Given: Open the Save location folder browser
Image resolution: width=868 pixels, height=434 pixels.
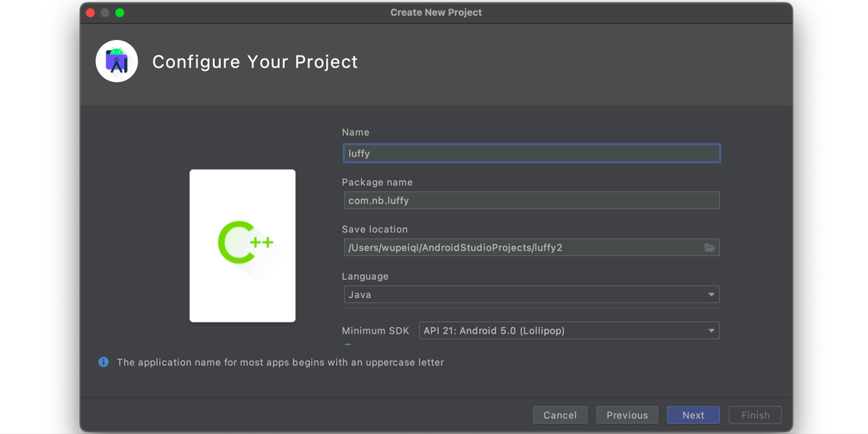Looking at the screenshot, I should (709, 248).
